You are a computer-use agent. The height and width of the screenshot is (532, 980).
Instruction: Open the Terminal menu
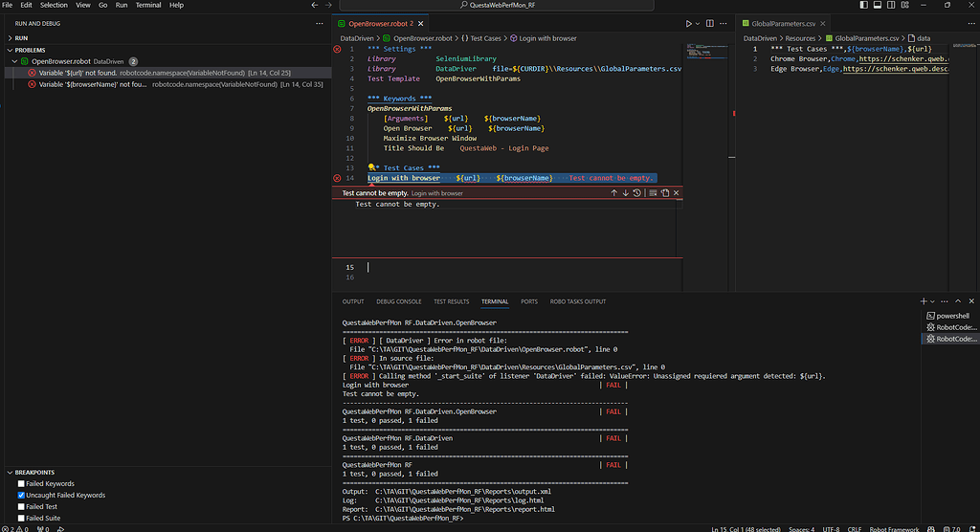point(148,5)
